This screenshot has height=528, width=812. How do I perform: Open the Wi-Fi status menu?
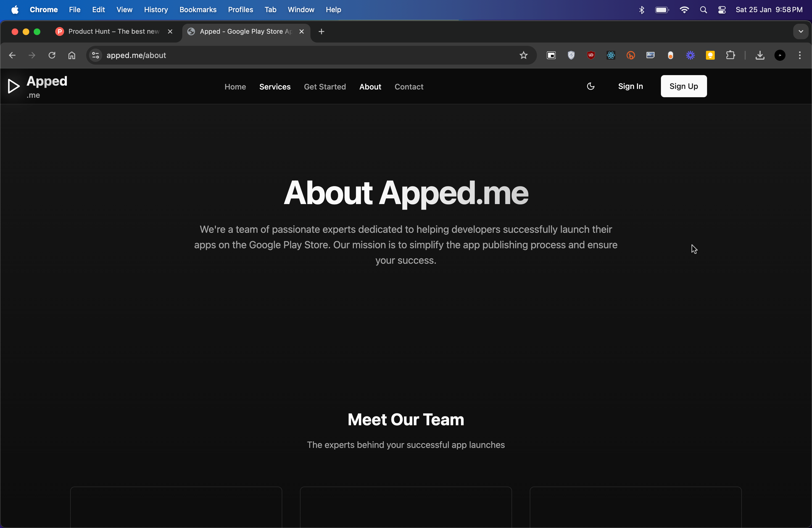684,10
